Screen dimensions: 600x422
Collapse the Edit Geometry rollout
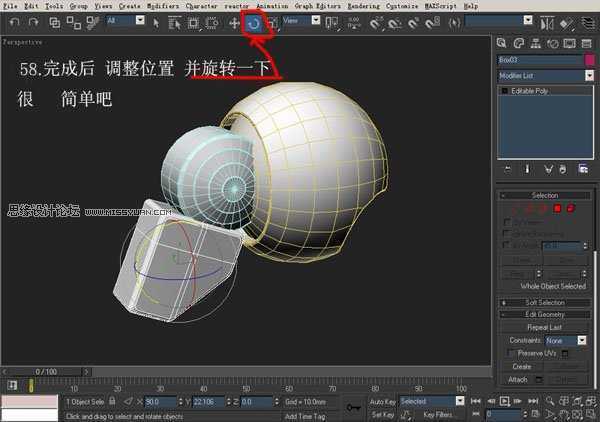pos(545,314)
